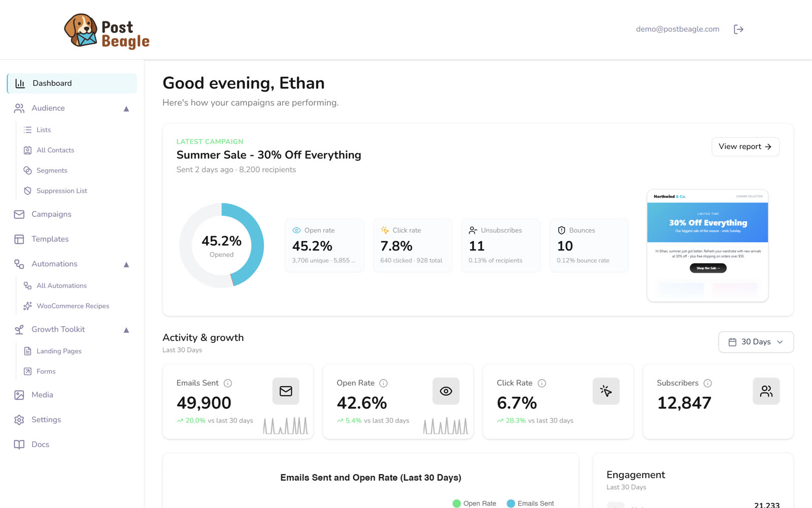Click the Campaigns envelope icon

click(19, 214)
